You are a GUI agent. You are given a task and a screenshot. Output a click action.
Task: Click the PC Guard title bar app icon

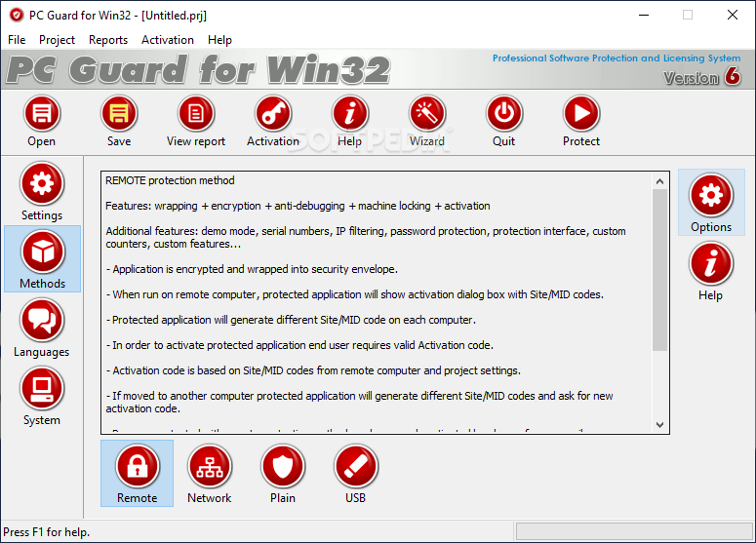17,15
